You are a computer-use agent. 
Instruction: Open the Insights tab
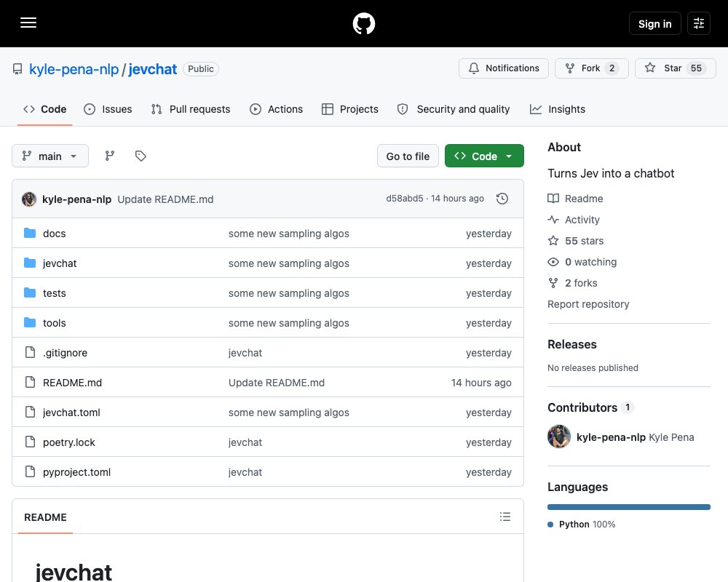pos(558,109)
